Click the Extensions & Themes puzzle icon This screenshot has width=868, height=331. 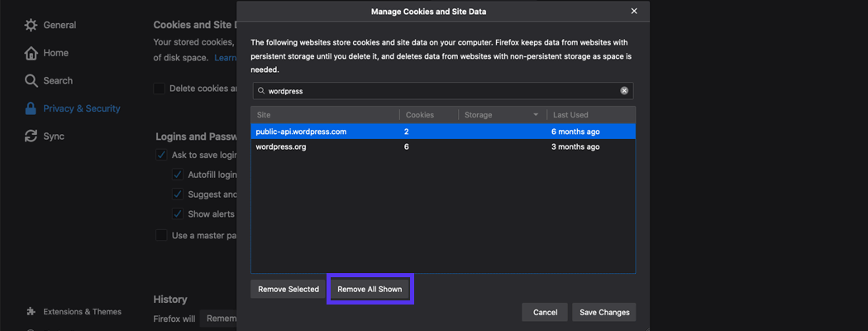coord(31,312)
